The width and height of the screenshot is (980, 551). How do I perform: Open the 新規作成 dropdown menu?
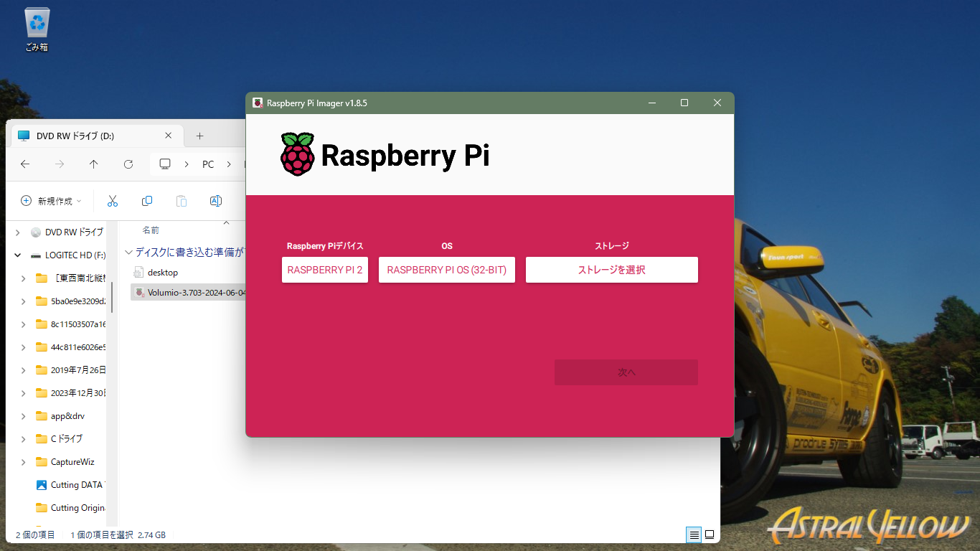51,201
